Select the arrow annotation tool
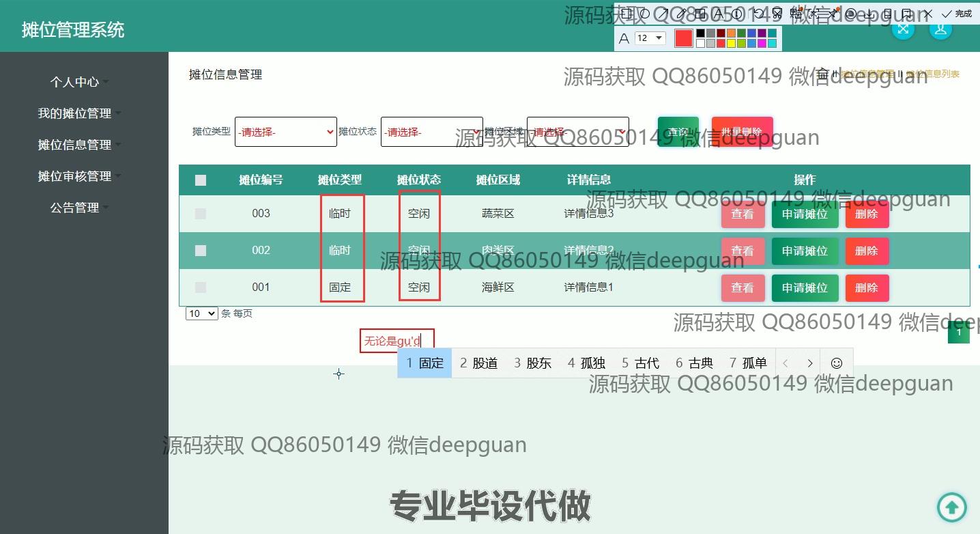The width and height of the screenshot is (980, 534). (x=663, y=14)
